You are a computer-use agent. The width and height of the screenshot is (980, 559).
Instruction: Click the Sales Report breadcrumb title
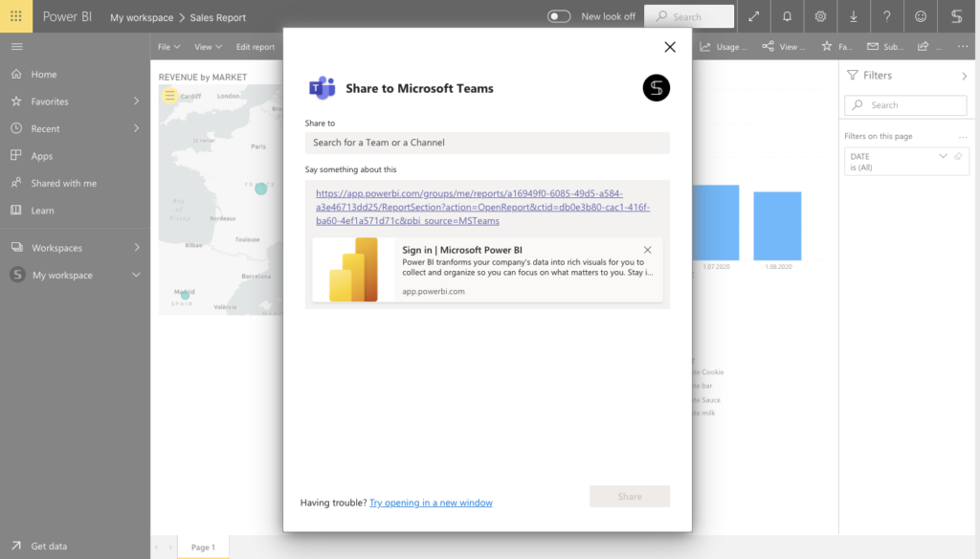click(217, 17)
